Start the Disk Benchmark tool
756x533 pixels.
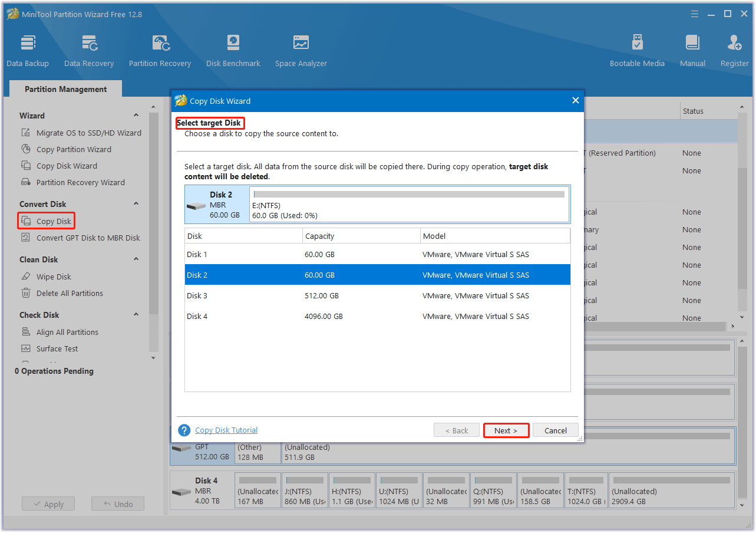click(x=233, y=51)
